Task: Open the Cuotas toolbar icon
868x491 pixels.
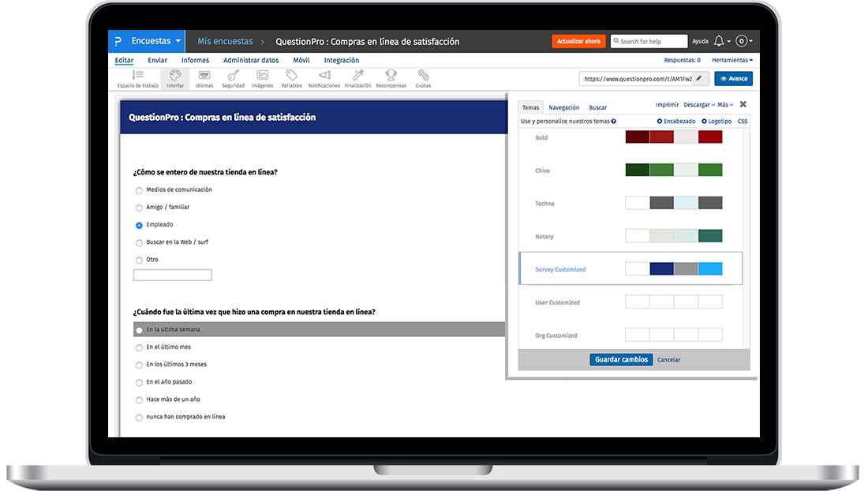Action: tap(424, 79)
